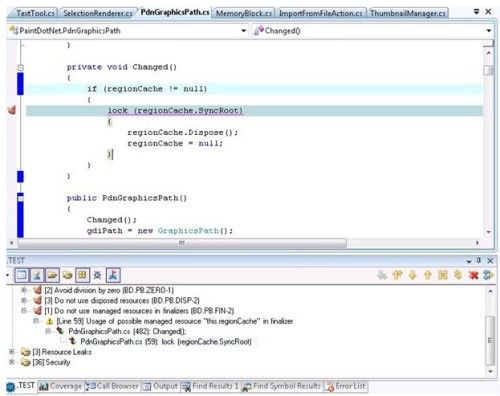Collapse the Changed() method outline box
The height and width of the screenshot is (396, 500).
point(20,68)
